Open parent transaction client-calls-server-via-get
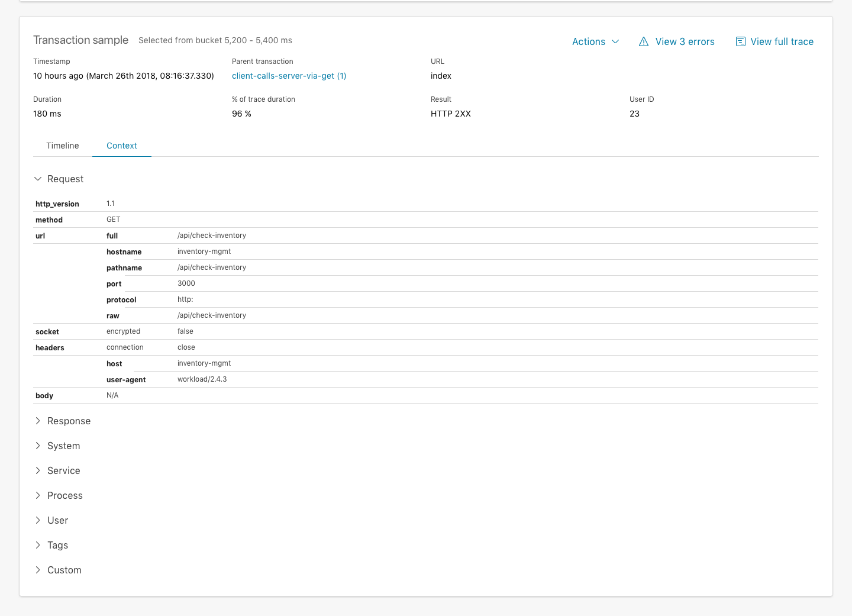Viewport: 852px width, 616px height. tap(289, 76)
